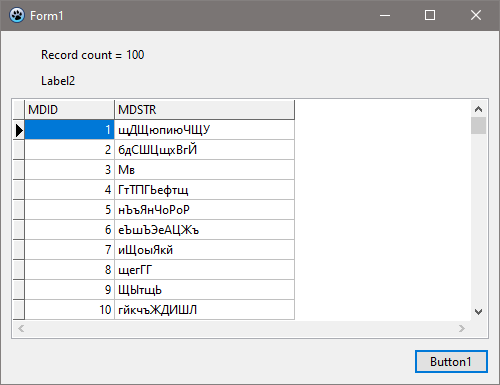Click the vertical scrollbar thumb
This screenshot has width=500, height=385.
pos(478,125)
